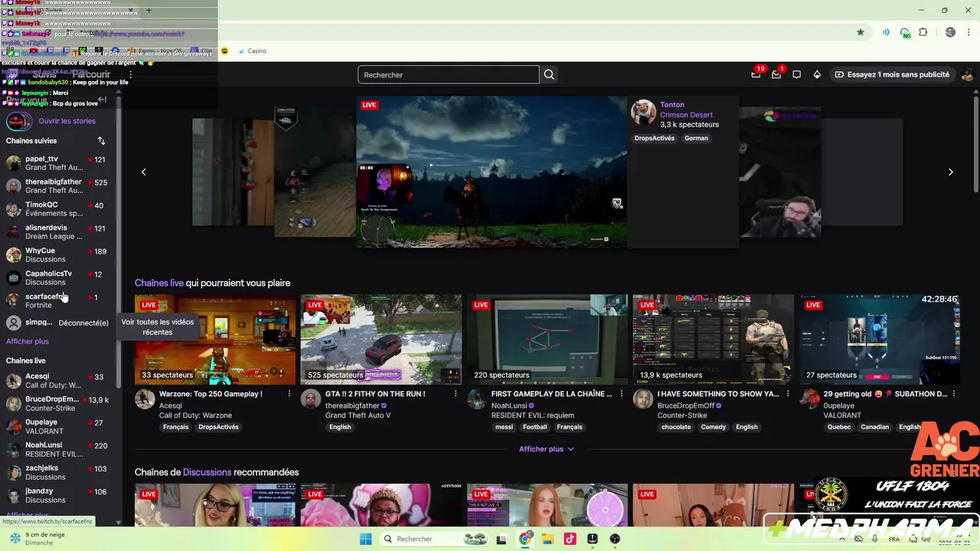980x551 pixels.
Task: Click the blue sound-waves extension icon in Chrome
Action: (x=886, y=32)
